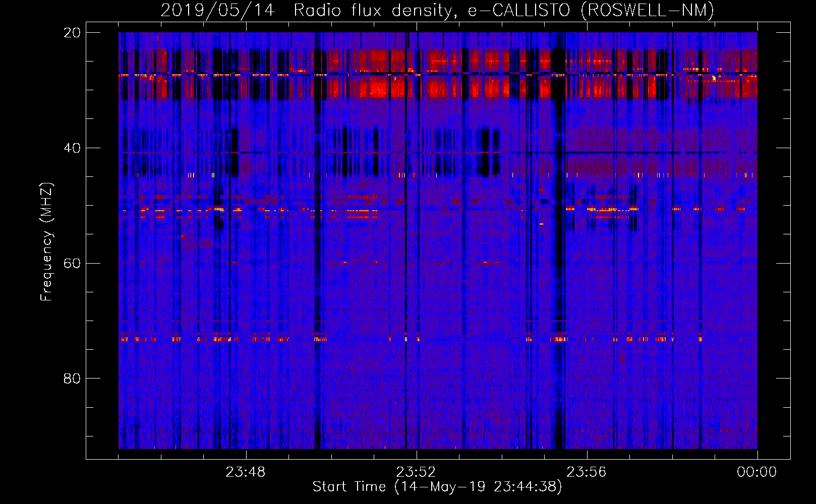The width and height of the screenshot is (816, 504).
Task: Click the 'Frequency (MHZ)' y-axis label
Action: (x=46, y=242)
